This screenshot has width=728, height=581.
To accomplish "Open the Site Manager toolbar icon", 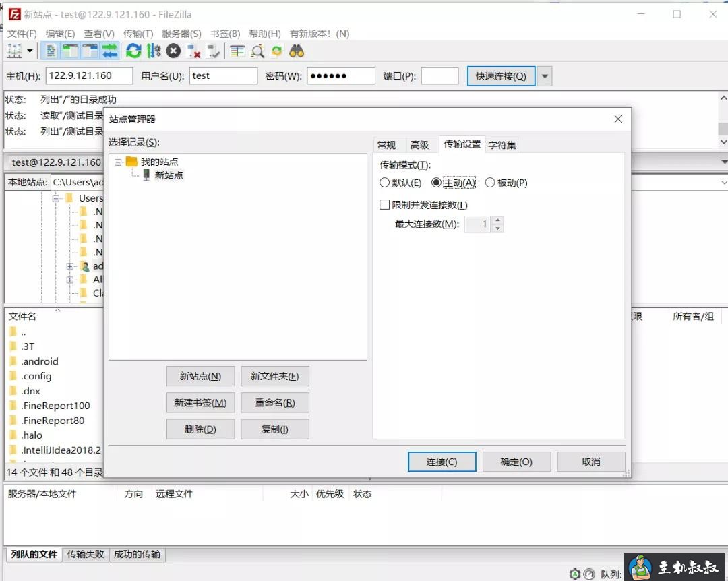I will (x=14, y=51).
